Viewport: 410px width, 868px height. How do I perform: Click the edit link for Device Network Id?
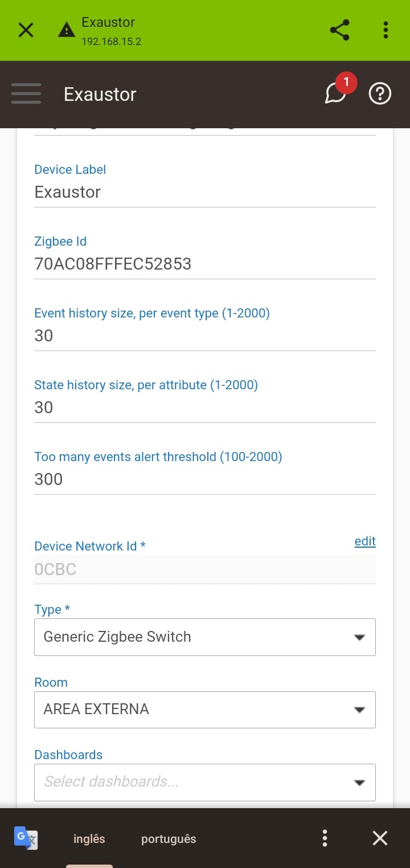365,541
